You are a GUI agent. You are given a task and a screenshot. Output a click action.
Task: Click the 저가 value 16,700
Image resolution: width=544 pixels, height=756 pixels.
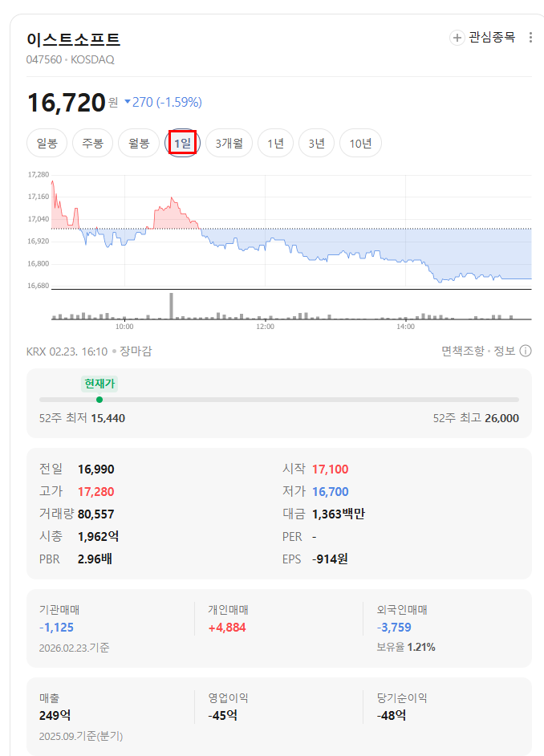[x=330, y=492]
